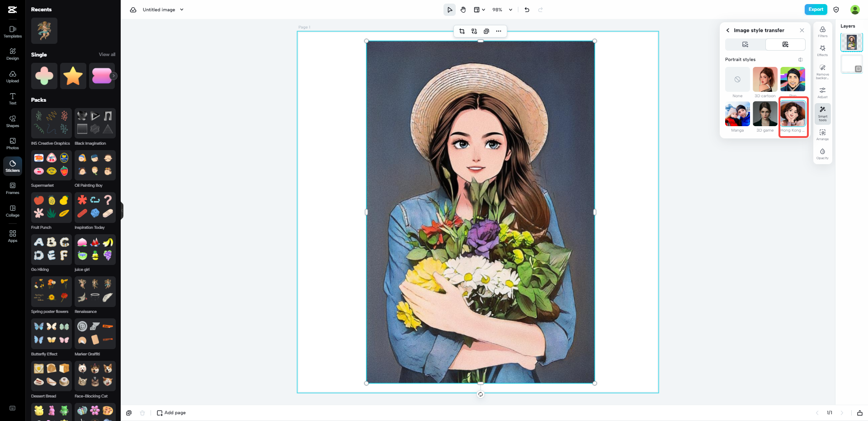
Task: Click the replace image icon
Action: coord(474,31)
